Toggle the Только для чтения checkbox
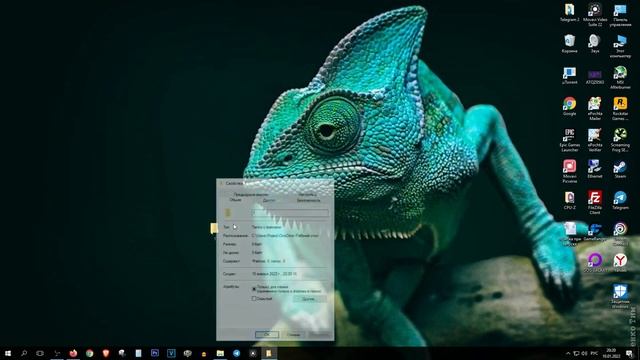640x360 pixels. 254,289
